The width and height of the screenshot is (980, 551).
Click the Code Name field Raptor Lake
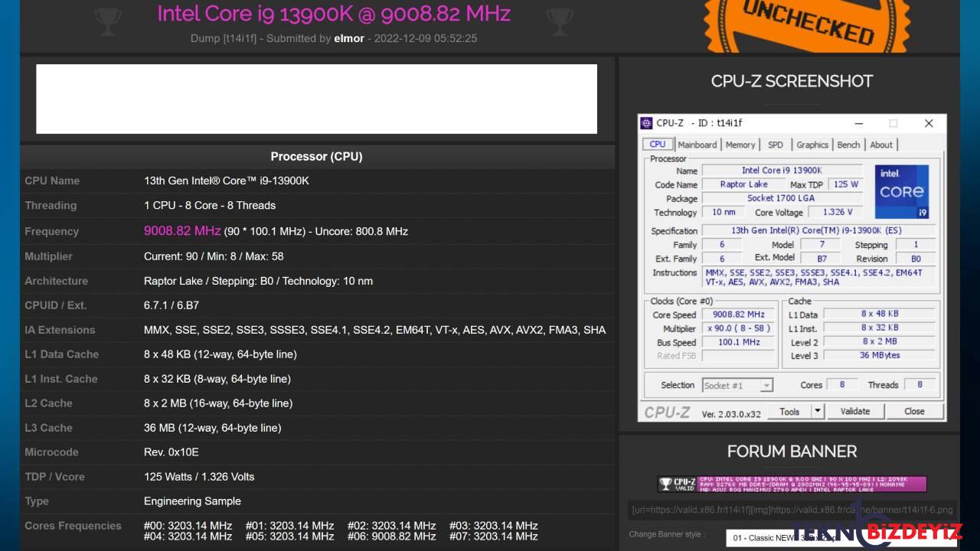(x=743, y=184)
